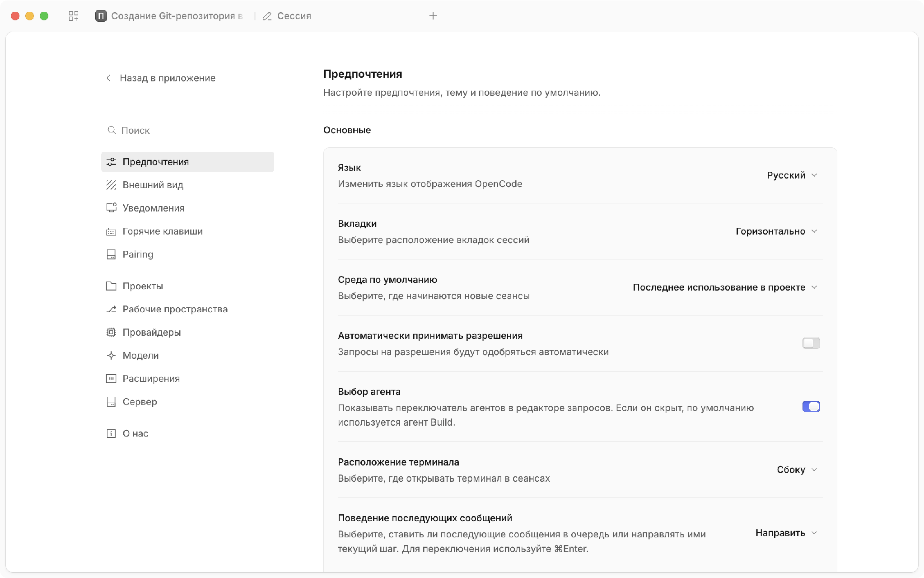Click the Среда по умолчанию label
This screenshot has width=924, height=578.
pos(387,280)
